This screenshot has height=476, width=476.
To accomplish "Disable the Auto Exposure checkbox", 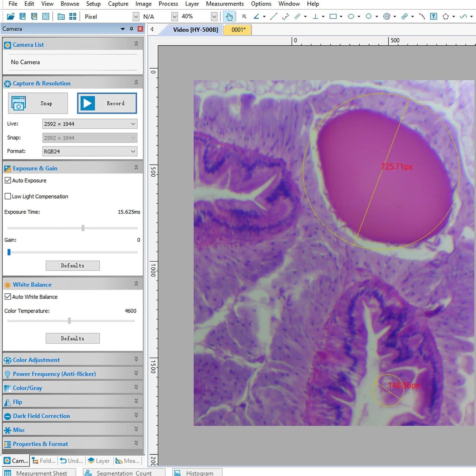I will point(8,180).
